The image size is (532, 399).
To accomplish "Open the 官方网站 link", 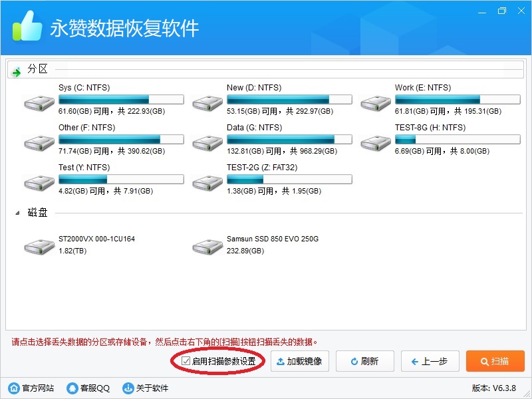I will click(x=33, y=388).
